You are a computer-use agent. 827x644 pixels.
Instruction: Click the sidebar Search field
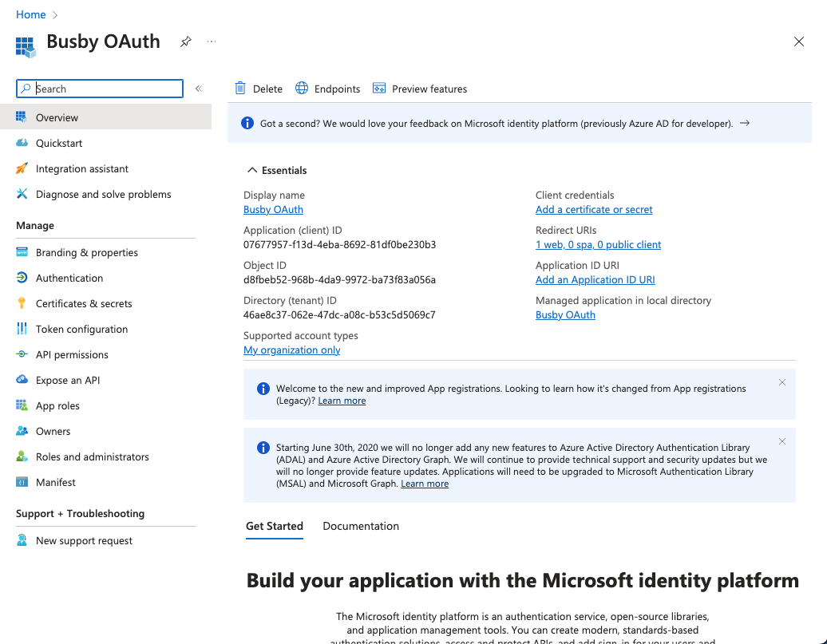[x=100, y=89]
